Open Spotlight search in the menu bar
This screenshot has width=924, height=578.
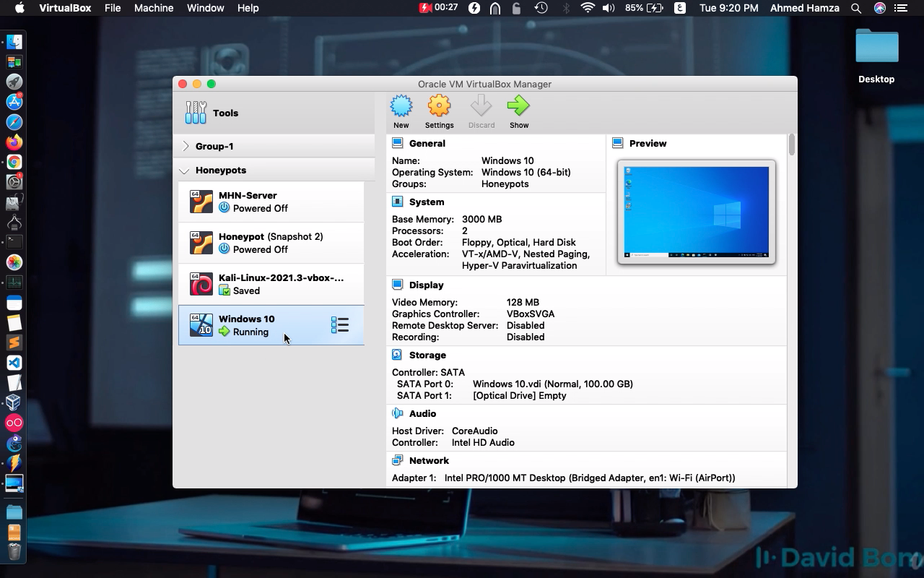coord(856,8)
